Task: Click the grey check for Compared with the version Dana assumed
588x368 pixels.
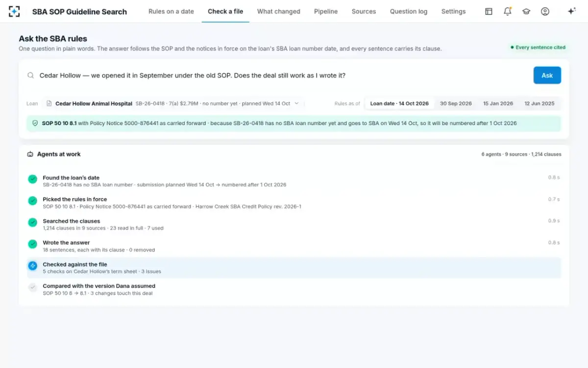Action: point(32,288)
